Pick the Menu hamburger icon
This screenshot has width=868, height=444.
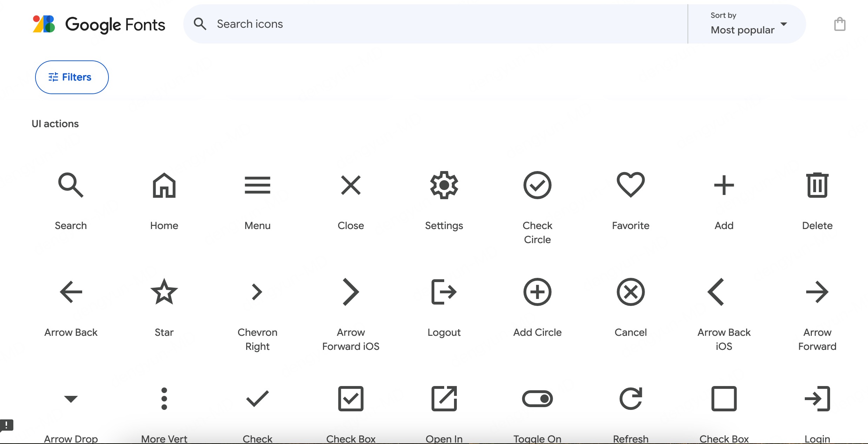pyautogui.click(x=257, y=185)
